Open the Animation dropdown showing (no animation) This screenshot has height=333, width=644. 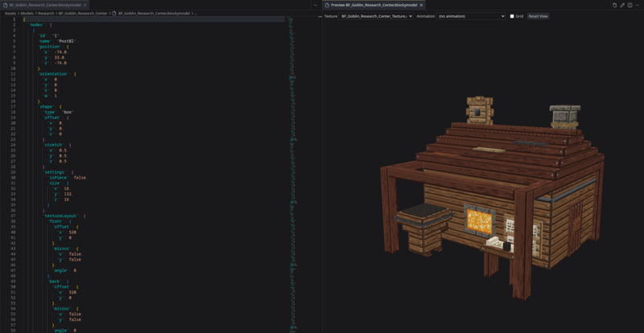[471, 16]
